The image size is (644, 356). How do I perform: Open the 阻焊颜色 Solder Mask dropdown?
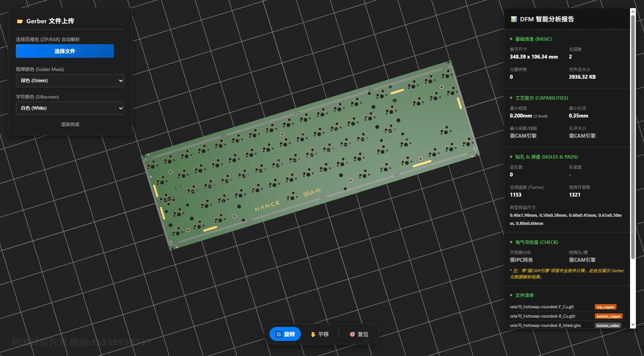tap(70, 81)
